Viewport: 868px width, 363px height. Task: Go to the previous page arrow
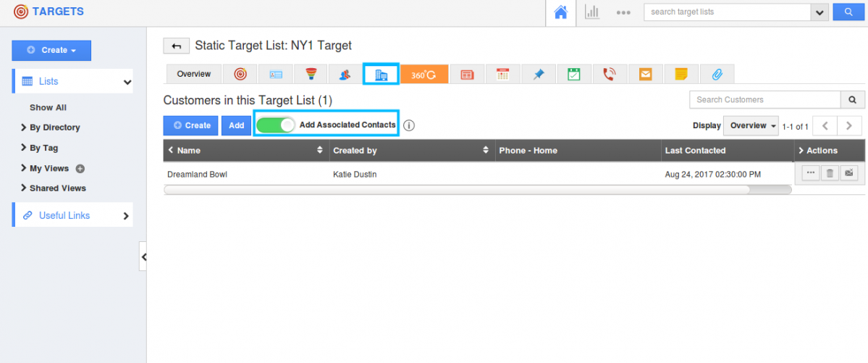coord(825,126)
